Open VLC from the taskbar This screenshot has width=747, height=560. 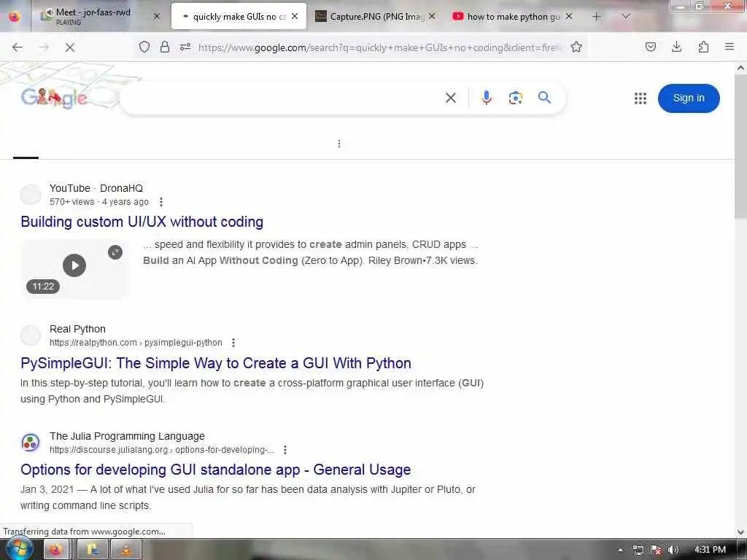point(126,550)
